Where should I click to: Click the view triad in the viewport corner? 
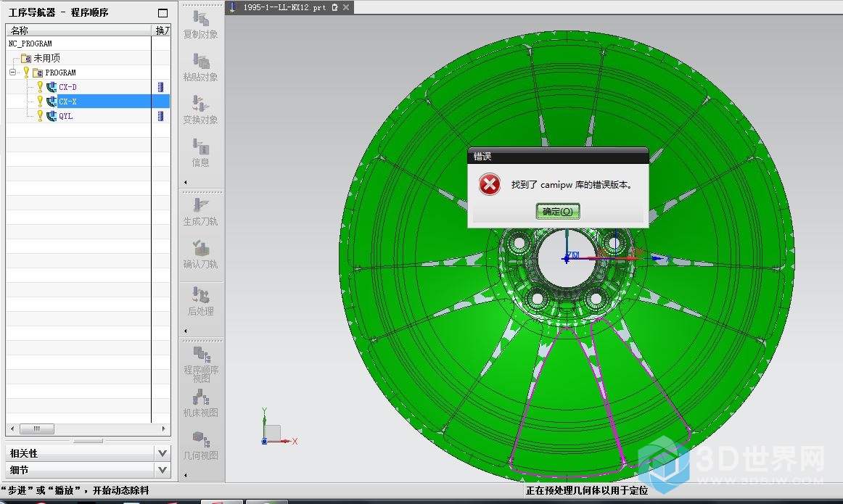(x=279, y=427)
